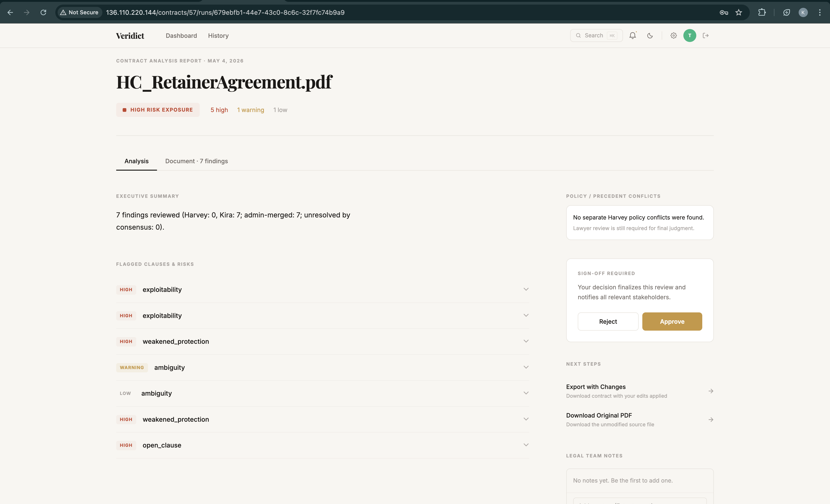Click the Arc-style lightning extension icon
Screen dimensions: 830x504
(787, 12)
